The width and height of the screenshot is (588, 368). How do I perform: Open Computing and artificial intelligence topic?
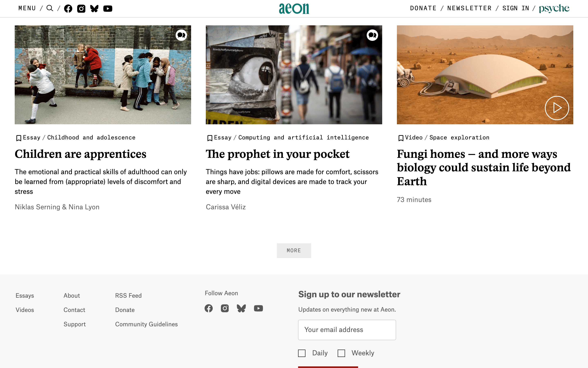(303, 138)
